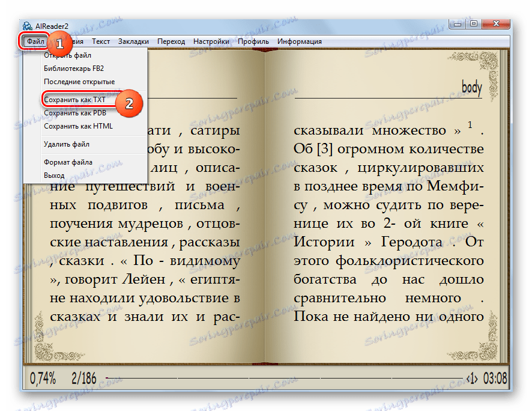Open the Информация menu
532x411 pixels.
point(299,41)
